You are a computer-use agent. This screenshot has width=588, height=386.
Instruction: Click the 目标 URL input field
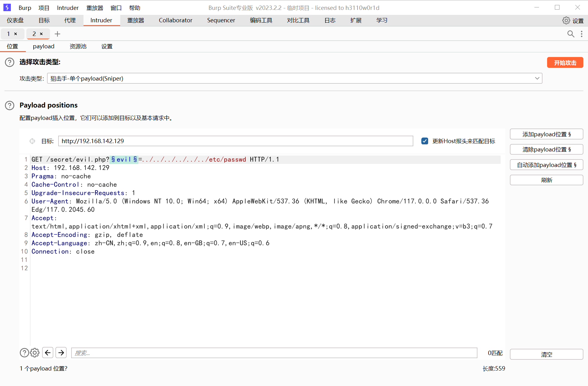tap(235, 141)
